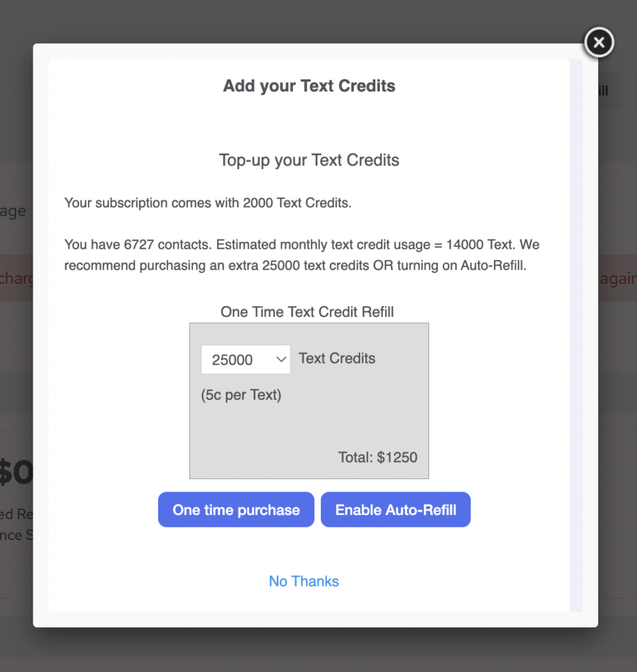The image size is (637, 672).
Task: Enable Auto-Refill for text credits
Action: (396, 510)
